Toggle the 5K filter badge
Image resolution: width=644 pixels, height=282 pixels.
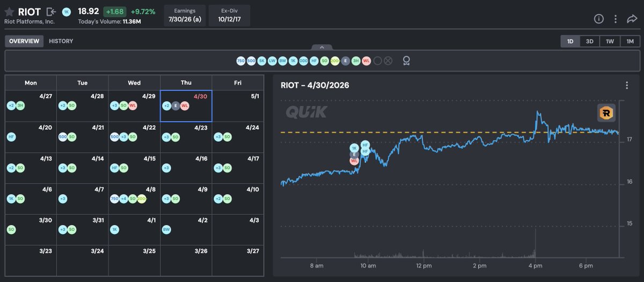pyautogui.click(x=262, y=61)
